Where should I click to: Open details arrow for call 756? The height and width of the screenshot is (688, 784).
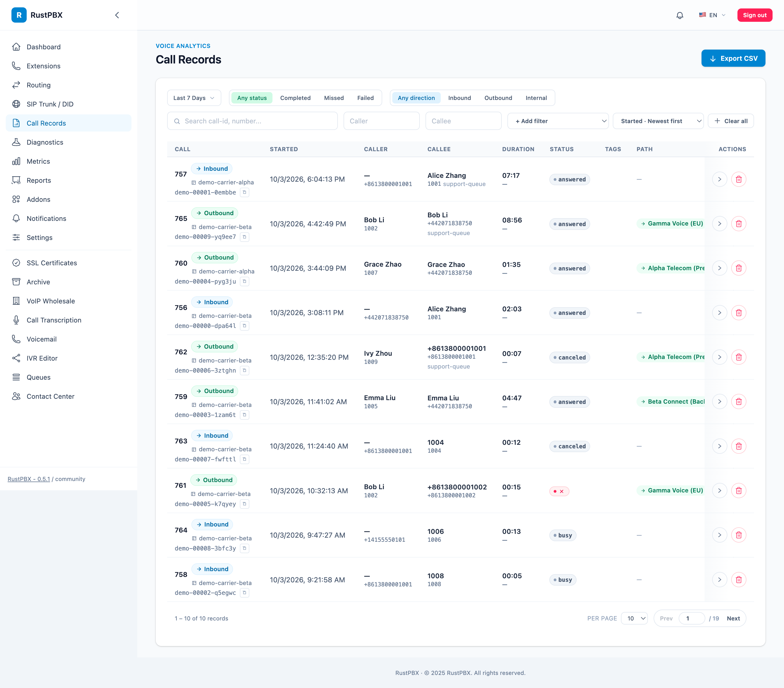coord(719,313)
